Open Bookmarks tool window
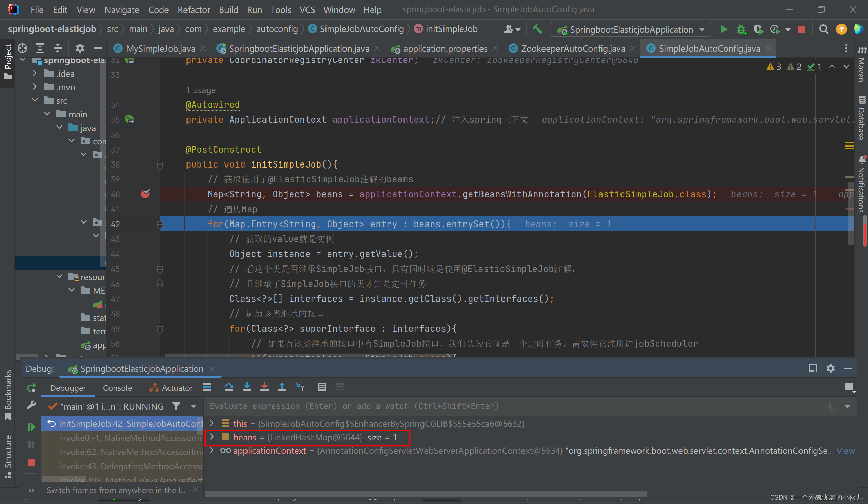 (x=7, y=395)
